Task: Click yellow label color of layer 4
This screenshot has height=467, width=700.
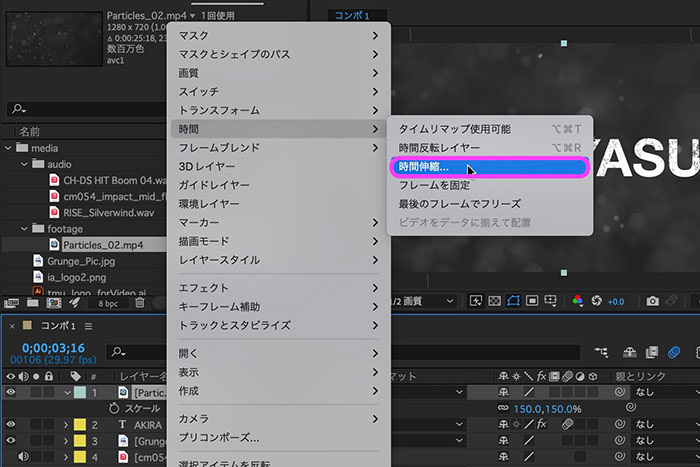Action: (80, 457)
